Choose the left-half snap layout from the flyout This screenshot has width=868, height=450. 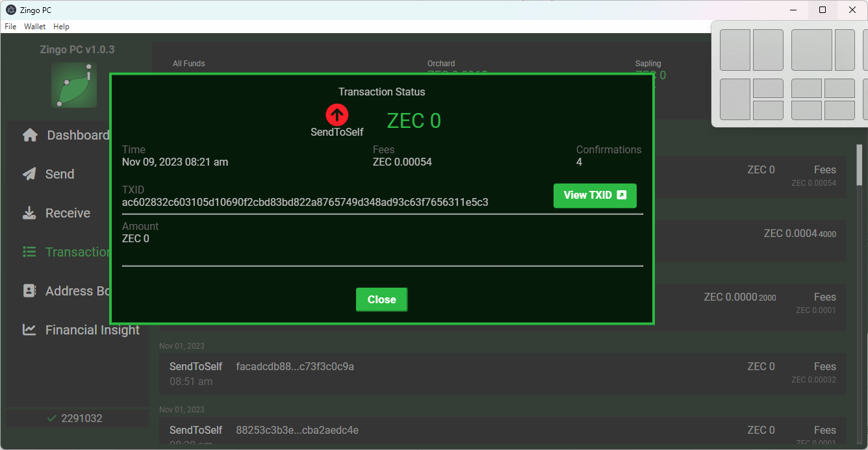click(735, 49)
